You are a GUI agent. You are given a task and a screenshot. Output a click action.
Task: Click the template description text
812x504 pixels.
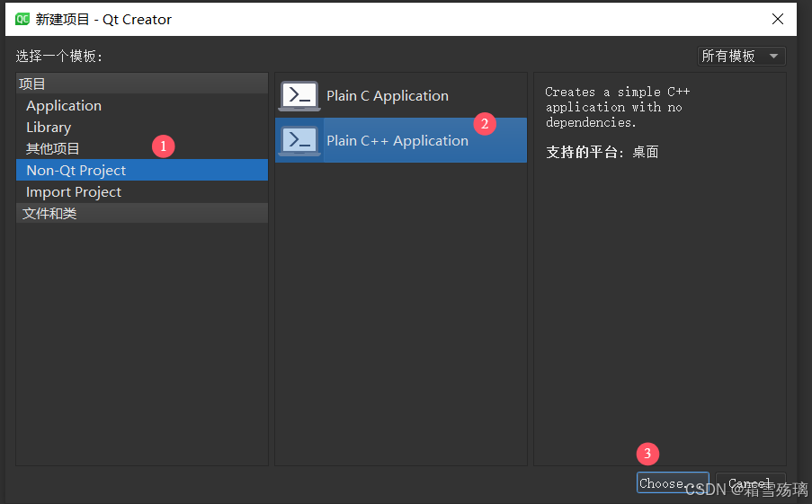[617, 107]
